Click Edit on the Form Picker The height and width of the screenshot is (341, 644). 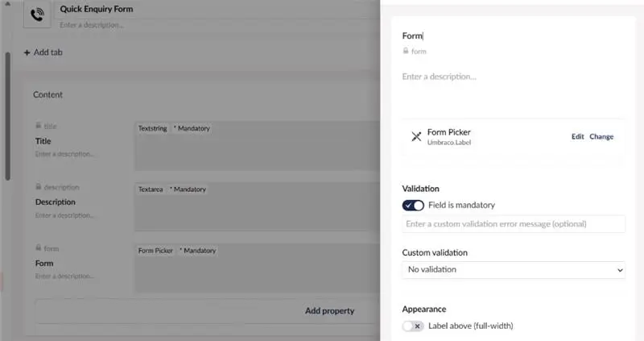[x=577, y=136]
